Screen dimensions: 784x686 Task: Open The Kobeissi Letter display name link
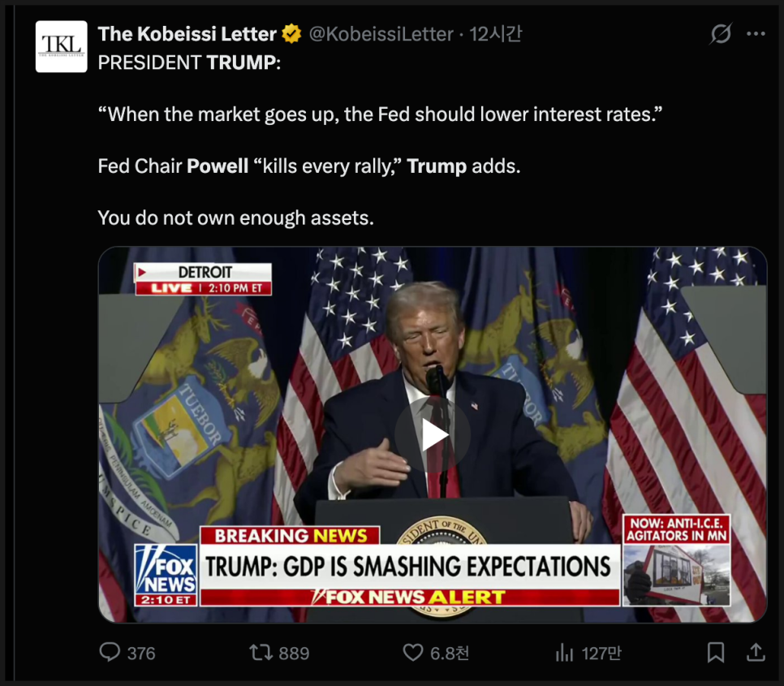pos(187,34)
